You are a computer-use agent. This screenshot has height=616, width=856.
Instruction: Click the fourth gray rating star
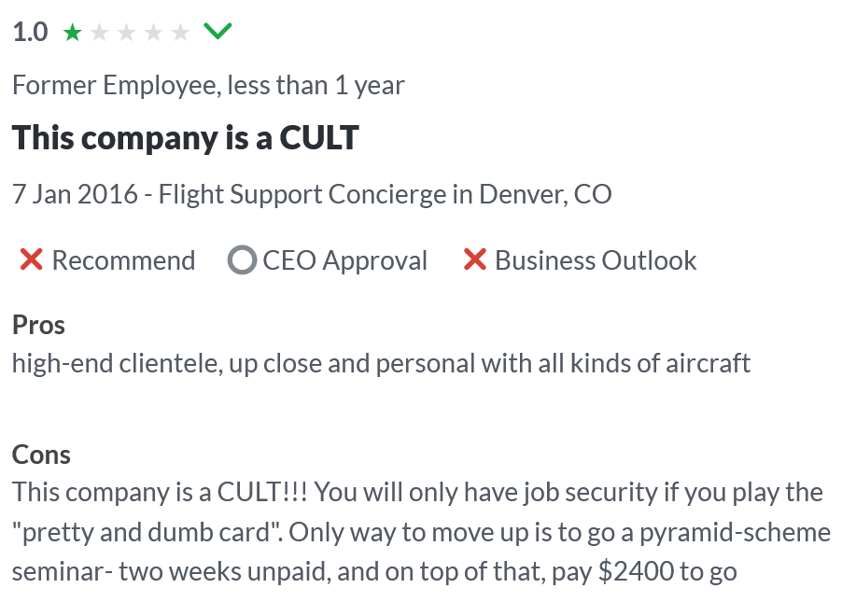click(x=153, y=33)
